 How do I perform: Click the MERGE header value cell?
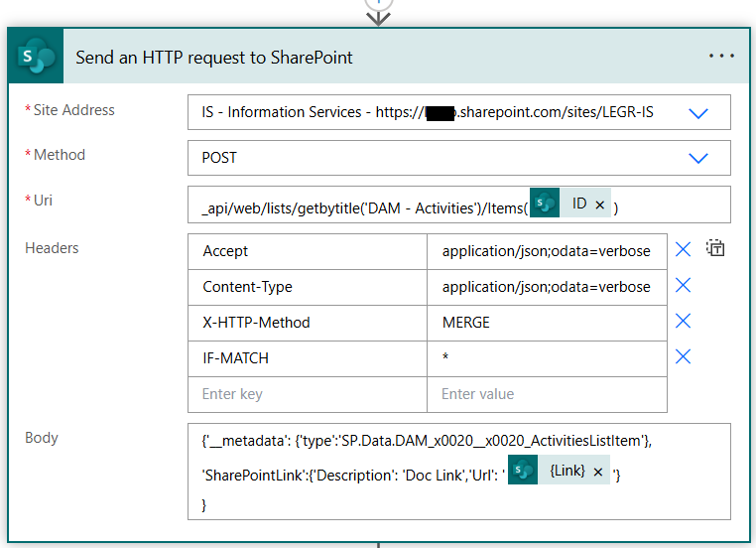[x=548, y=323]
